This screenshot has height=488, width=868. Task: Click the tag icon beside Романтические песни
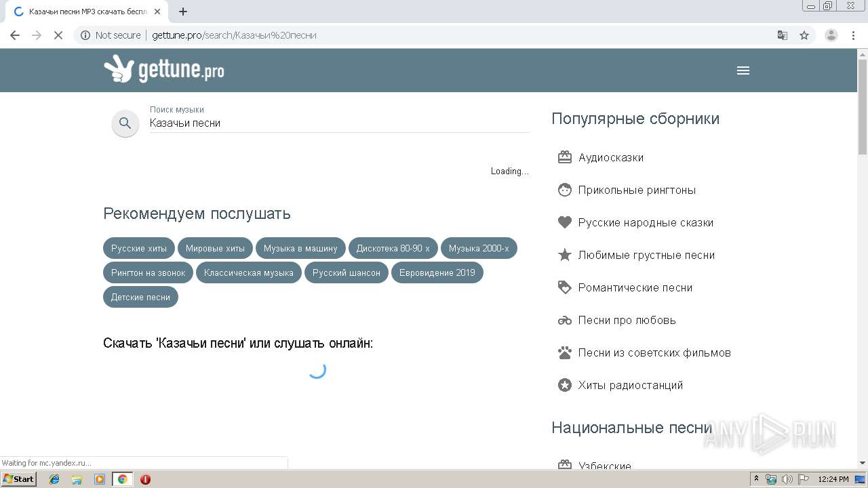pyautogui.click(x=564, y=287)
